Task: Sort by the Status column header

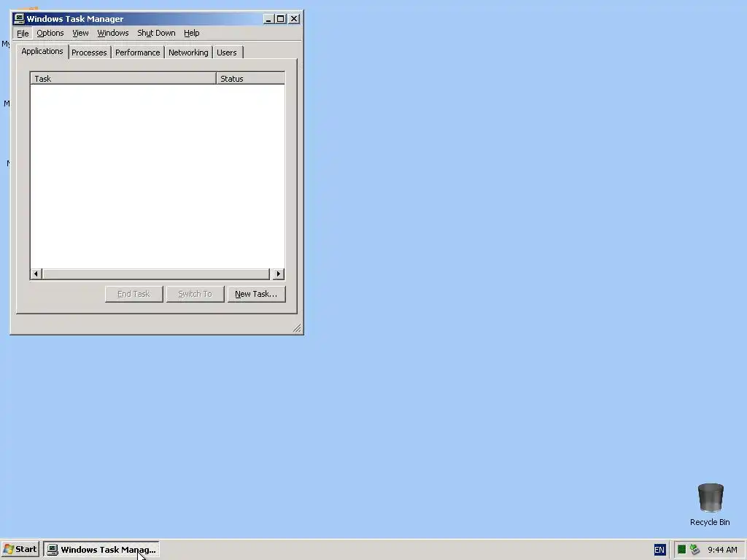Action: 251,79
